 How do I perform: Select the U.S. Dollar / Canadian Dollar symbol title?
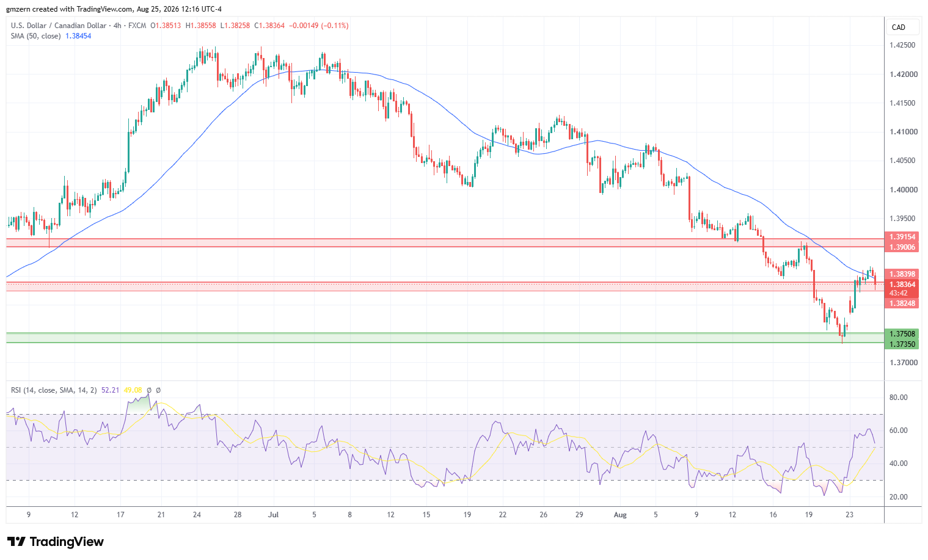[x=58, y=26]
